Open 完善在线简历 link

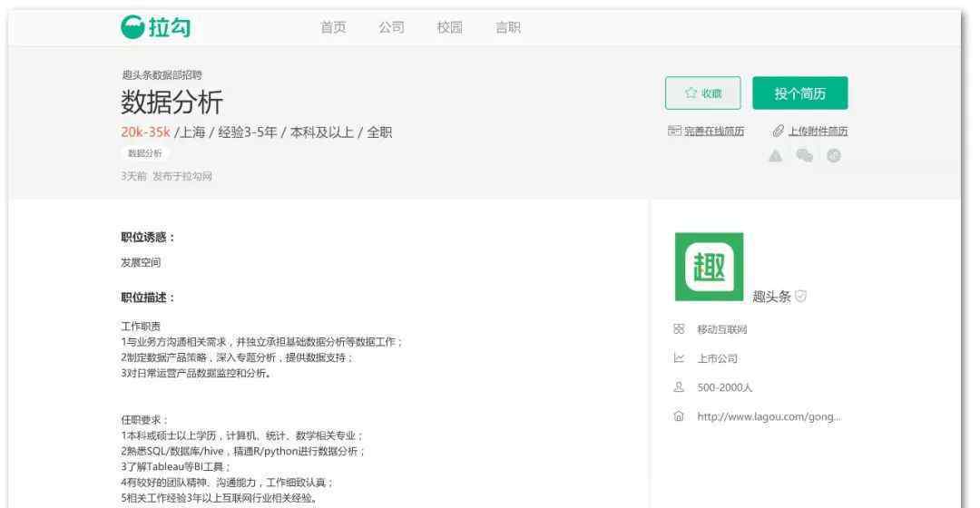(714, 132)
